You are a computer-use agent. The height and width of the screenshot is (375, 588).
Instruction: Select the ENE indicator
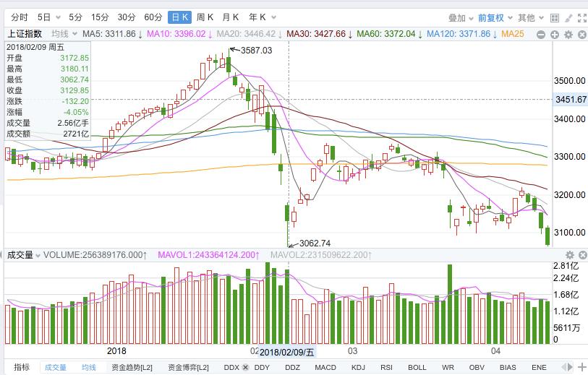pos(539,368)
